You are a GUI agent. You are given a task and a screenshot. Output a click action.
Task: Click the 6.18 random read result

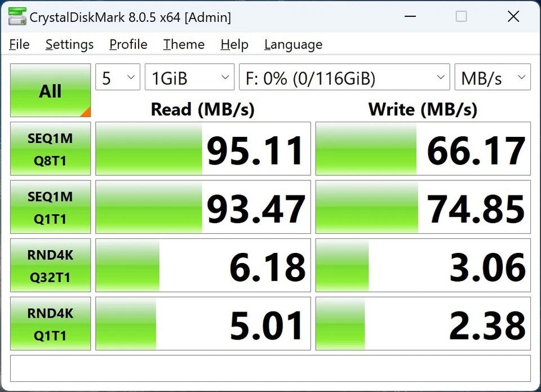point(203,265)
